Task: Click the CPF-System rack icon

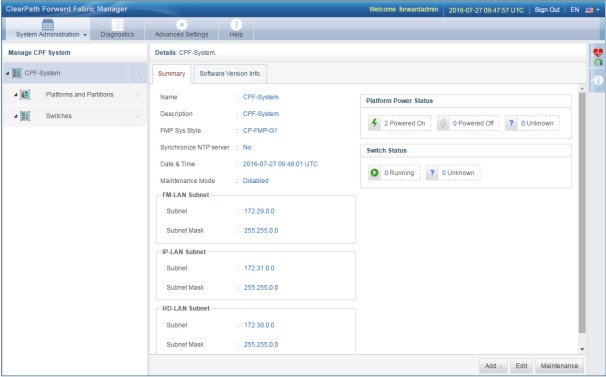Action: point(17,73)
